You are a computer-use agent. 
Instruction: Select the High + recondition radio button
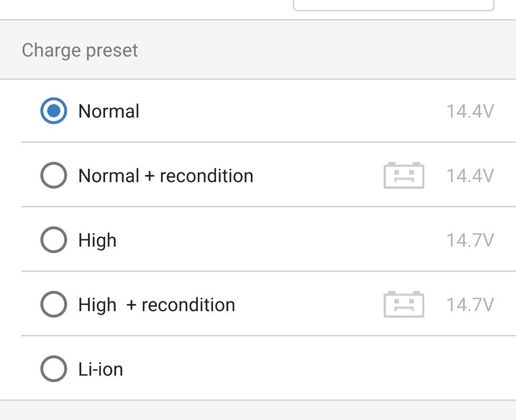tap(54, 304)
